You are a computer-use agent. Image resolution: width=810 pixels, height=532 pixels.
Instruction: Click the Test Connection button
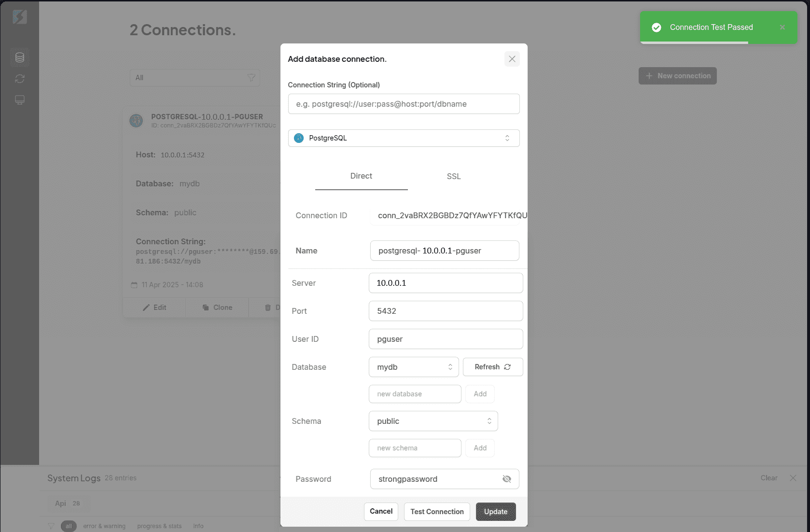(x=437, y=512)
